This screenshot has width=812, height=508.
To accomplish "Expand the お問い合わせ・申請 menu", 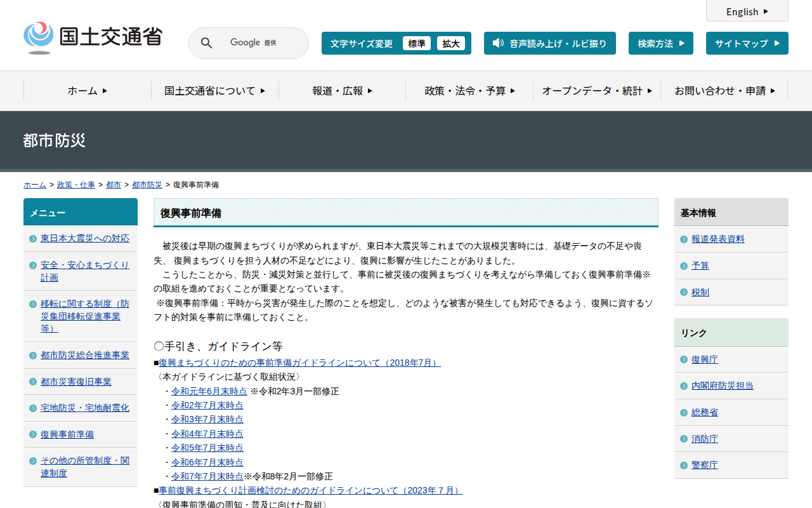I will [x=724, y=91].
